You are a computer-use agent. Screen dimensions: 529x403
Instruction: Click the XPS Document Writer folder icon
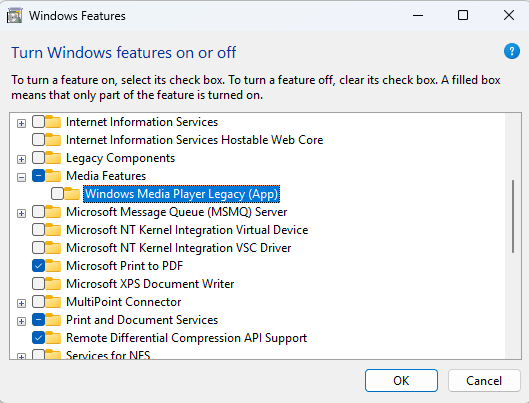click(53, 284)
